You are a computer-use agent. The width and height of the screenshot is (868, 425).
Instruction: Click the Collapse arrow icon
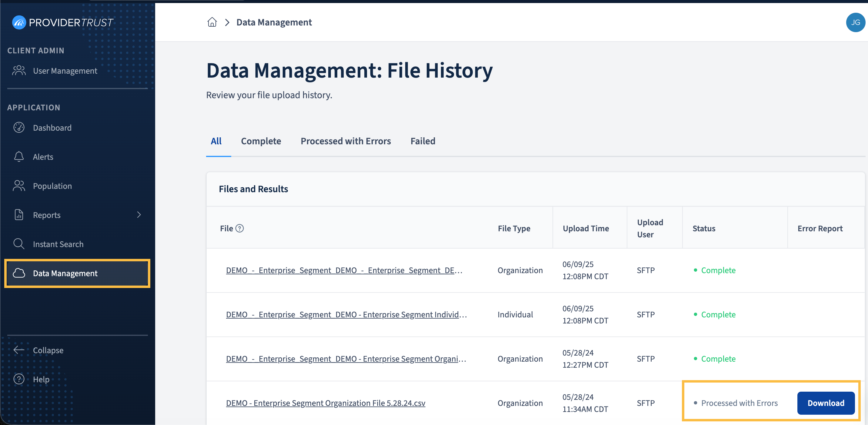[x=19, y=350]
